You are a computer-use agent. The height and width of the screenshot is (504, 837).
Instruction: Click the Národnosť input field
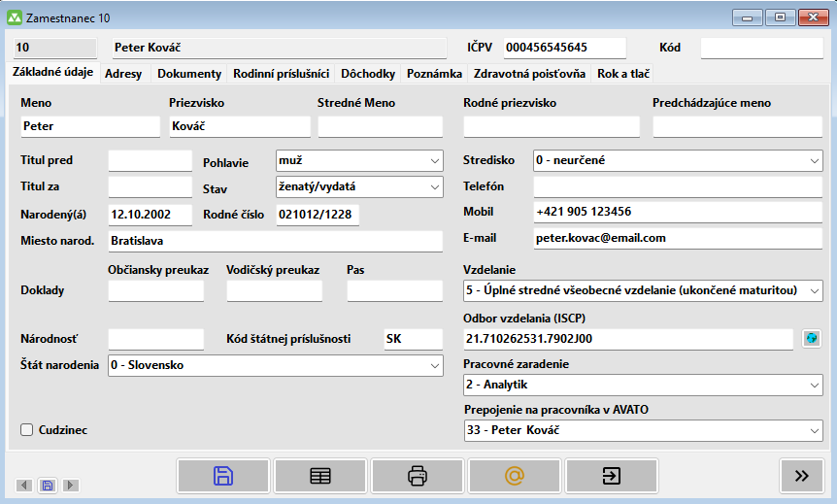tap(156, 339)
